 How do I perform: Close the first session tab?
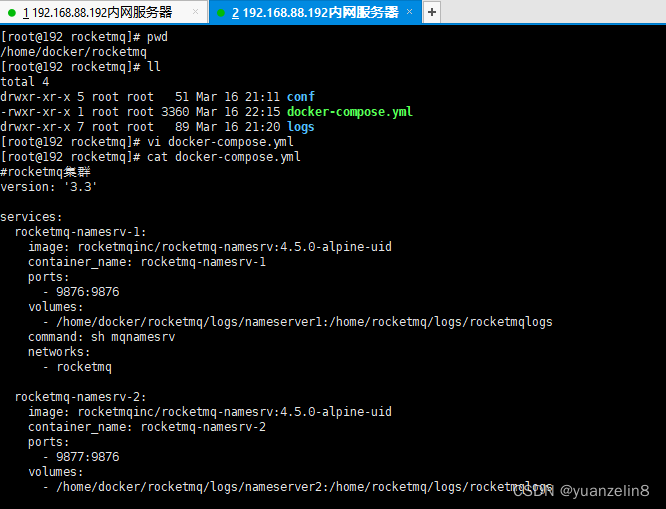[197, 13]
